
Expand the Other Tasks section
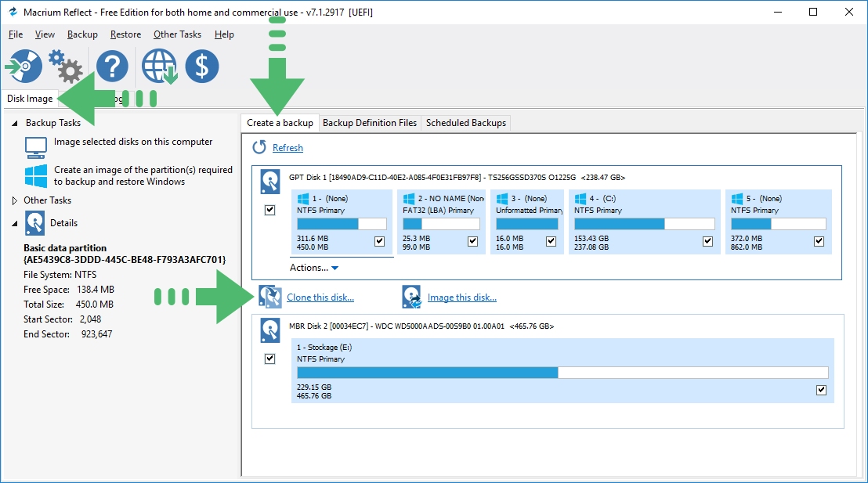coord(15,201)
